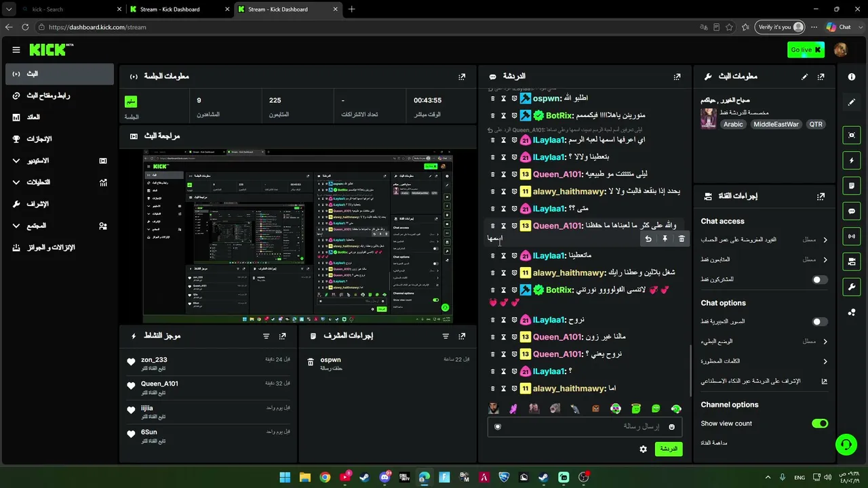
Task: Pop out the موجز النشاط panel
Action: click(283, 336)
